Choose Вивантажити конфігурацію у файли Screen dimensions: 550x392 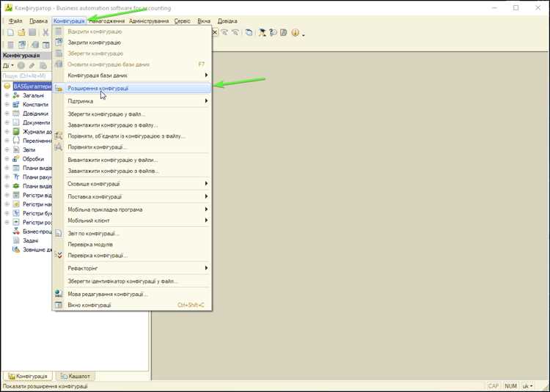(132, 160)
